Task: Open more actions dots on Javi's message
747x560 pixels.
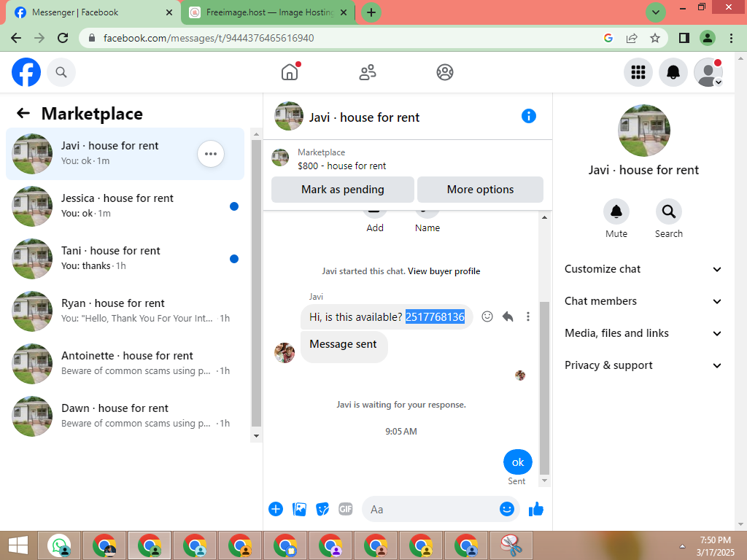Action: (x=528, y=316)
